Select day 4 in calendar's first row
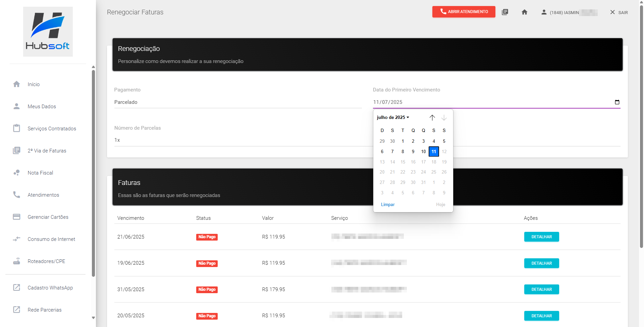 [x=434, y=141]
